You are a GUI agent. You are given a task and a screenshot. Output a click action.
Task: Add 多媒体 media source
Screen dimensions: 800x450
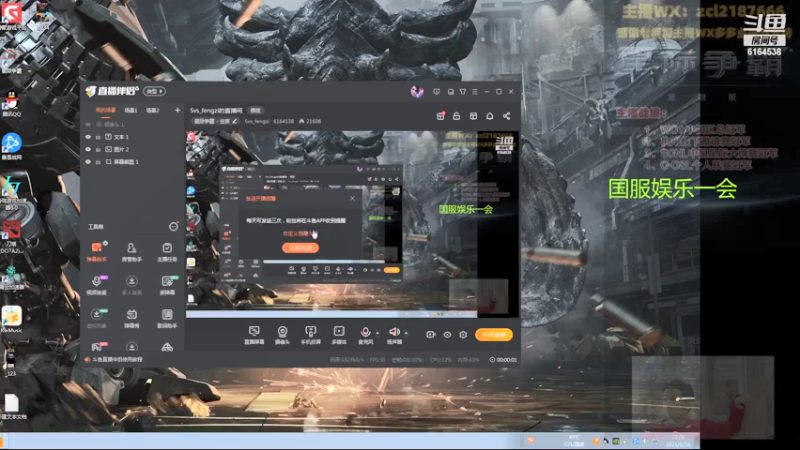click(339, 335)
